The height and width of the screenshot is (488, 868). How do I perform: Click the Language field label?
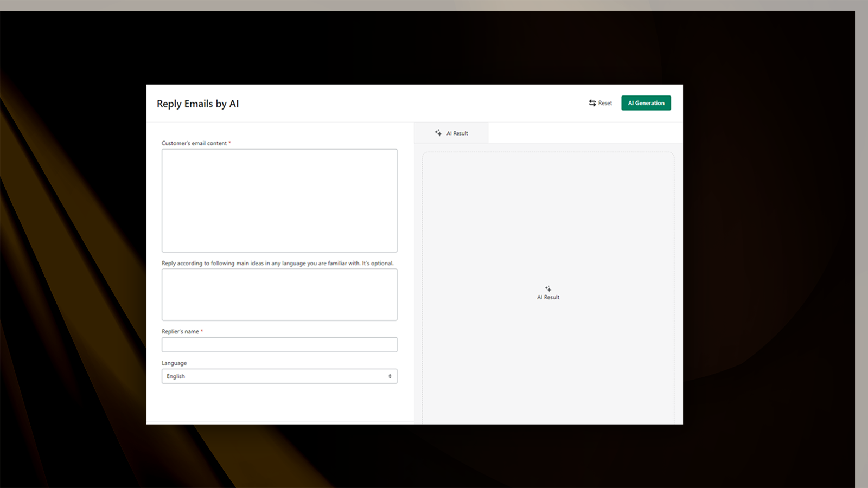pos(174,363)
